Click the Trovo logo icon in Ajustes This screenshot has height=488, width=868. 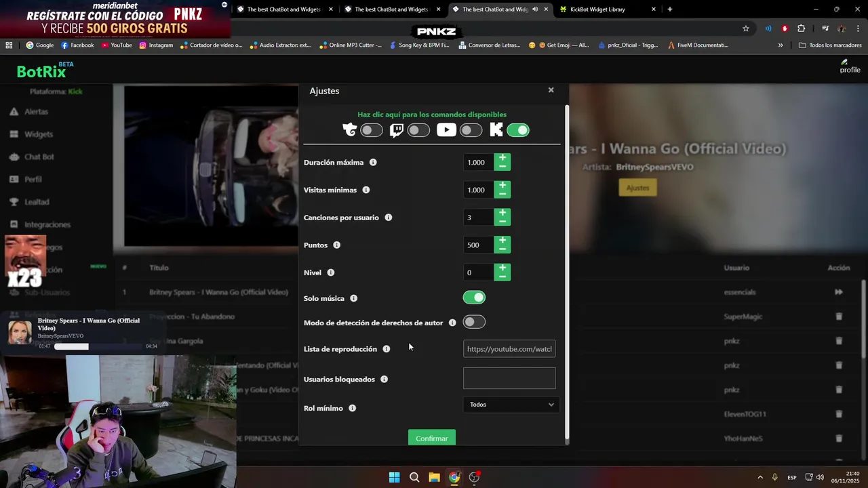350,130
